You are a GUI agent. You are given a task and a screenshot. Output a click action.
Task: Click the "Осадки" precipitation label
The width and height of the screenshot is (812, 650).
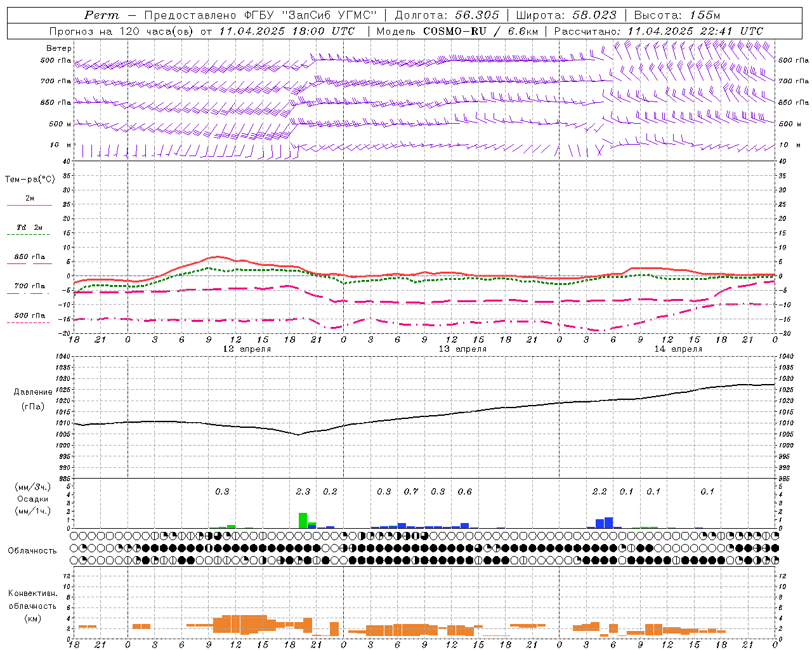33,499
